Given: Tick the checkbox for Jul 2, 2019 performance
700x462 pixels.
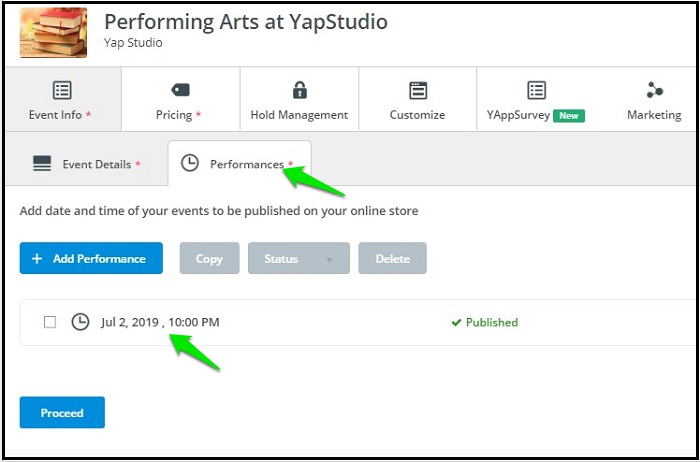Looking at the screenshot, I should pos(50,322).
